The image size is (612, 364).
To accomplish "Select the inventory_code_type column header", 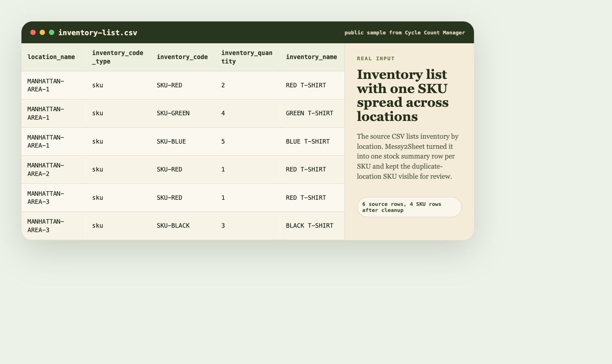I will (x=118, y=57).
